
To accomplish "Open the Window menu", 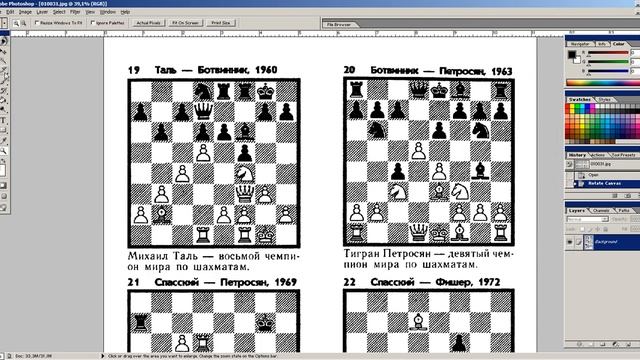I will [108, 12].
